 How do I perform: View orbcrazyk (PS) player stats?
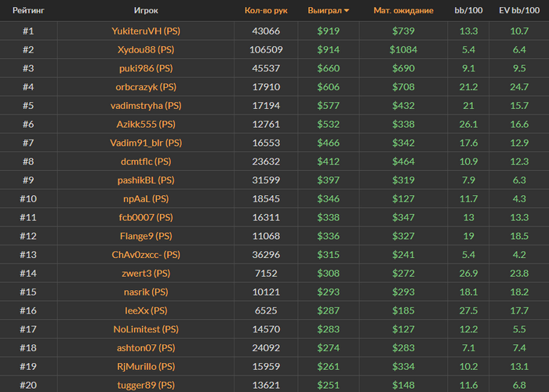point(146,87)
